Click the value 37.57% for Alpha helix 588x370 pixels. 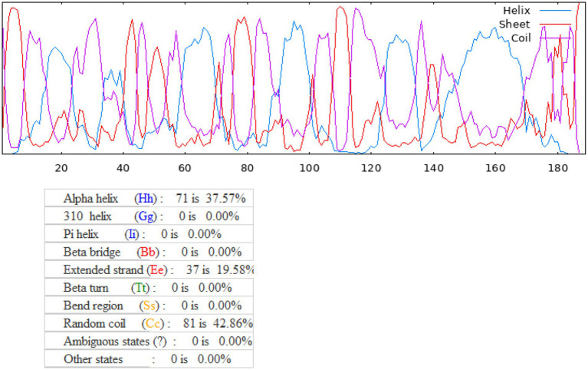(225, 198)
